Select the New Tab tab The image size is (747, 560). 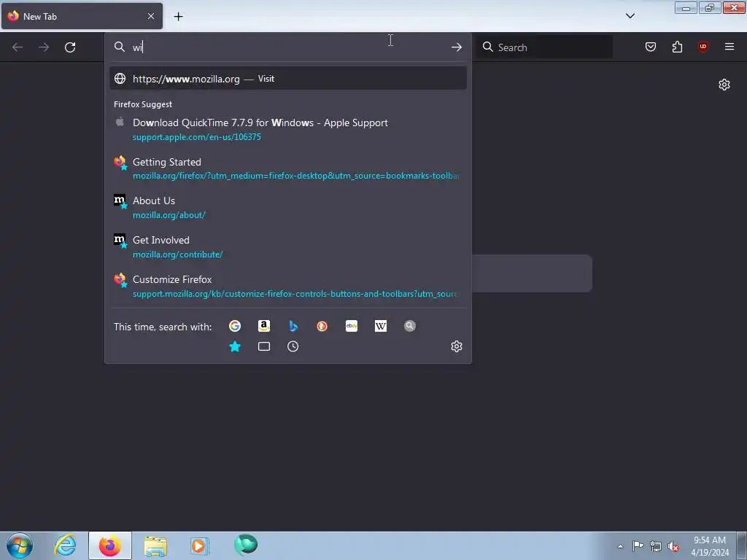[82, 16]
